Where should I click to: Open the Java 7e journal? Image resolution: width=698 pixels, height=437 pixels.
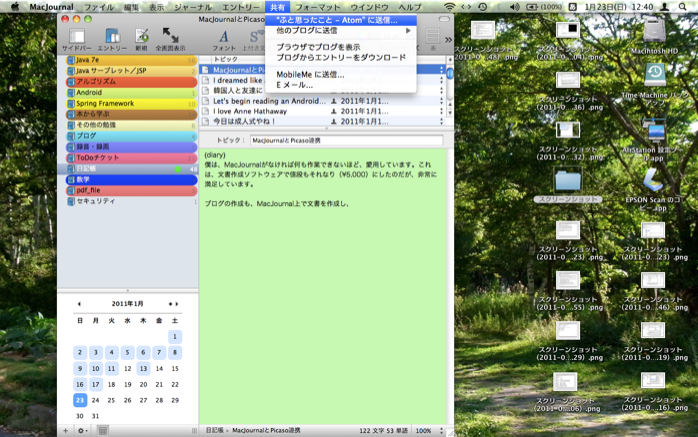point(131,60)
